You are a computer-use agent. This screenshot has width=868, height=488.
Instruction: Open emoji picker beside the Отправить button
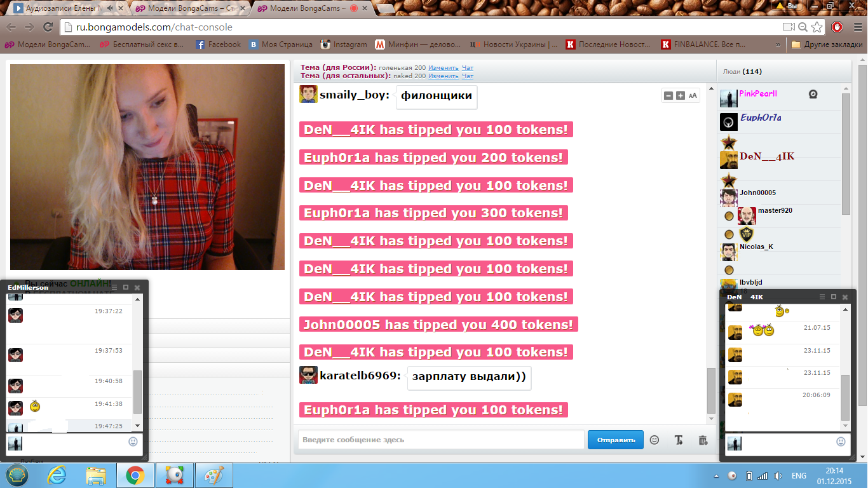coord(654,440)
